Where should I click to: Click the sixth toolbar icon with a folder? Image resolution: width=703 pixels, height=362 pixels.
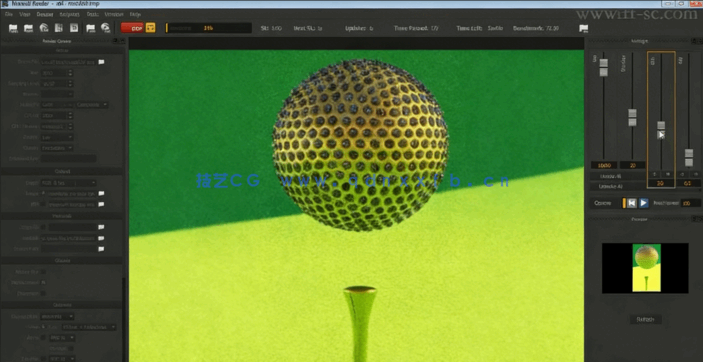point(91,28)
